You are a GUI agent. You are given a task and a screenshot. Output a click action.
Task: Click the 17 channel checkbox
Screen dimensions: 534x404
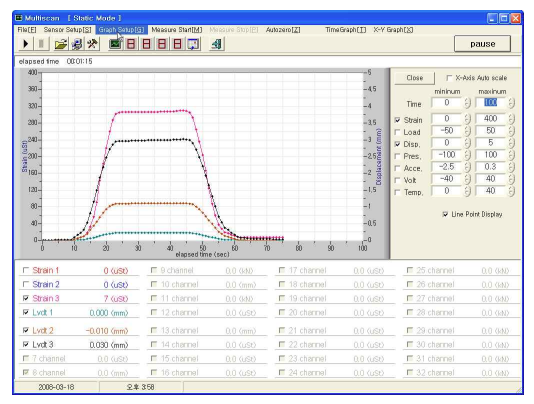[x=282, y=270]
